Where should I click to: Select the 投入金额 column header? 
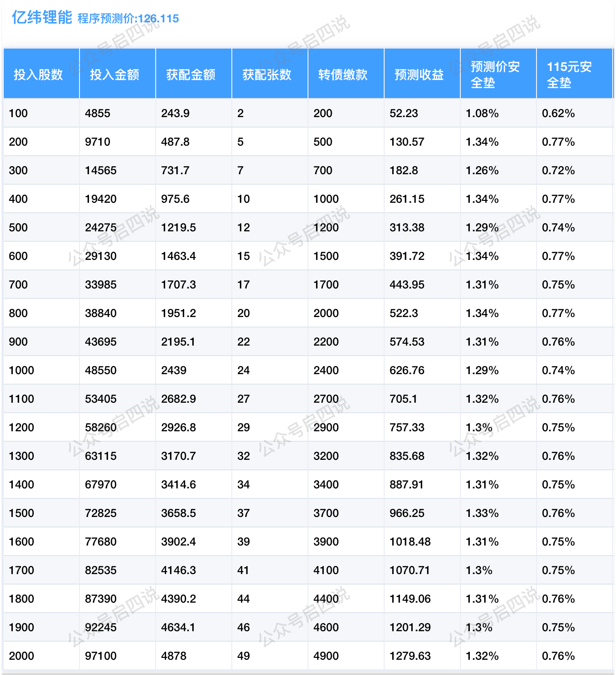point(115,75)
